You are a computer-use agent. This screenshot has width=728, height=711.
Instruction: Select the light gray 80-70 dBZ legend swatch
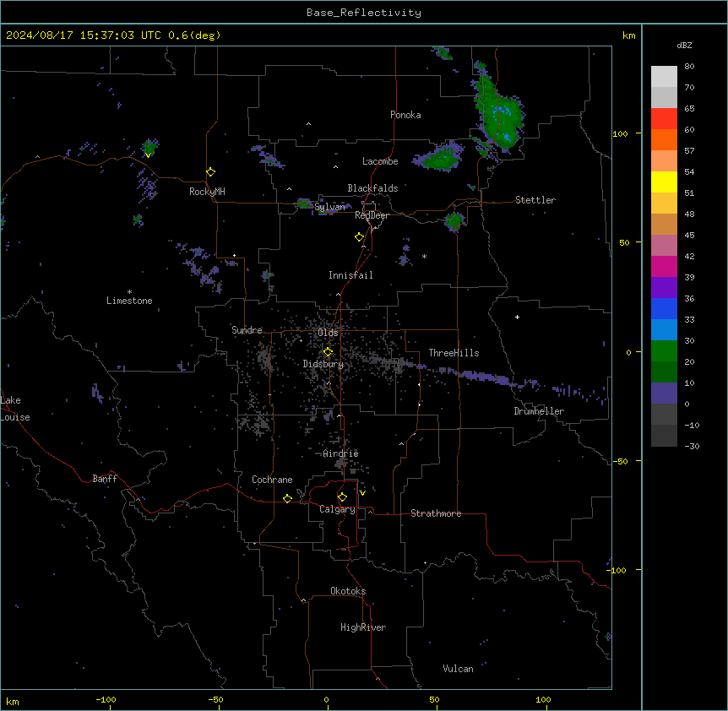664,77
